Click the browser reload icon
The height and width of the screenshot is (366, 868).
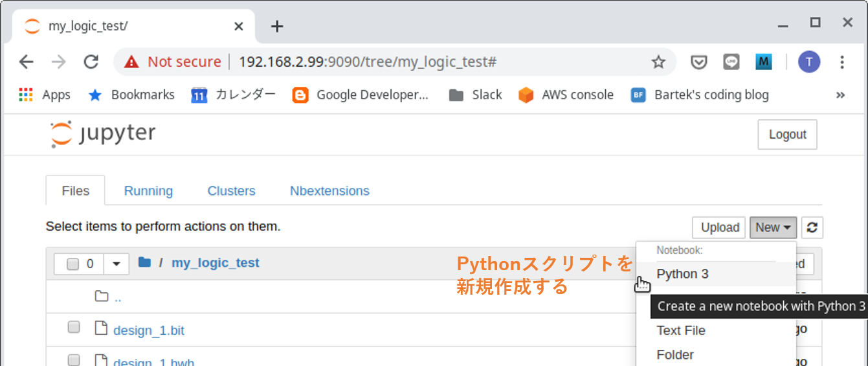click(x=91, y=62)
